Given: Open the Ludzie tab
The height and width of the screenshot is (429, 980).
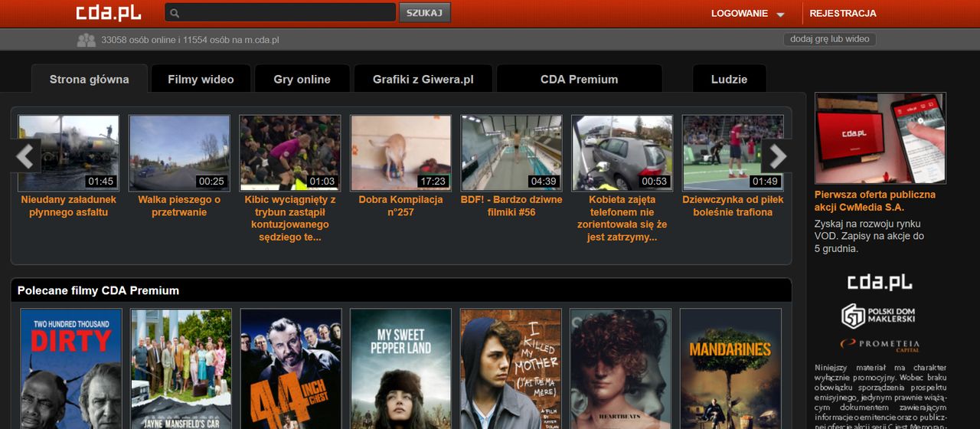Looking at the screenshot, I should click(x=729, y=79).
